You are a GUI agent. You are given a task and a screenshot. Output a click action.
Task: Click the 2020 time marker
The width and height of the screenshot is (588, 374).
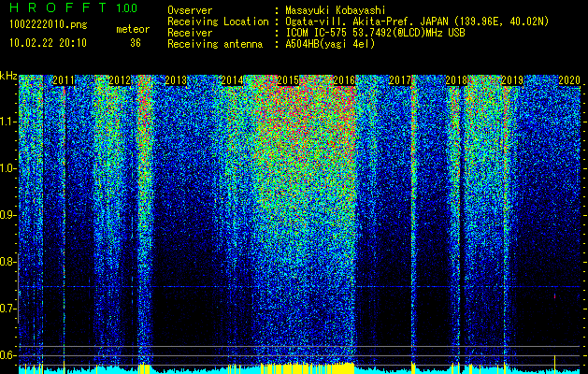click(x=569, y=80)
